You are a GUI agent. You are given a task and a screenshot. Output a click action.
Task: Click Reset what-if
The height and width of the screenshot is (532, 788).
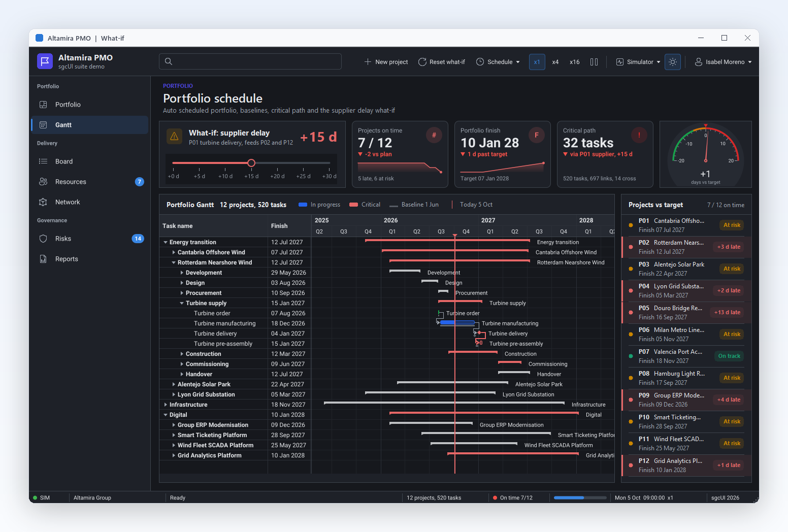coord(441,62)
